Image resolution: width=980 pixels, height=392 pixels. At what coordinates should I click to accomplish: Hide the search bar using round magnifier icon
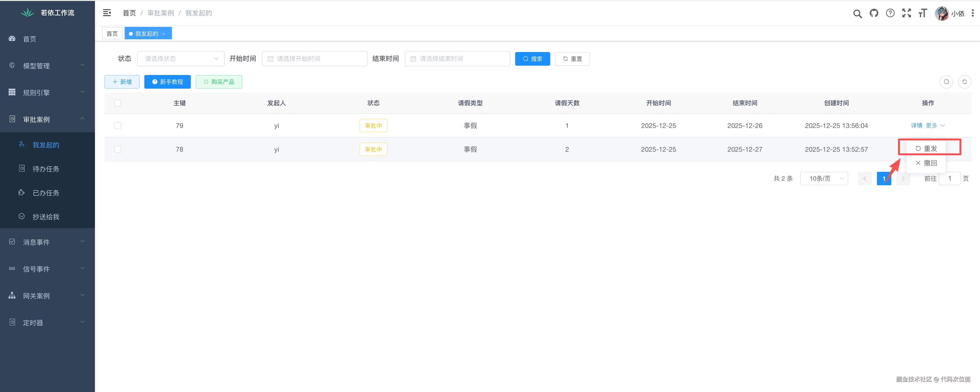pos(946,82)
